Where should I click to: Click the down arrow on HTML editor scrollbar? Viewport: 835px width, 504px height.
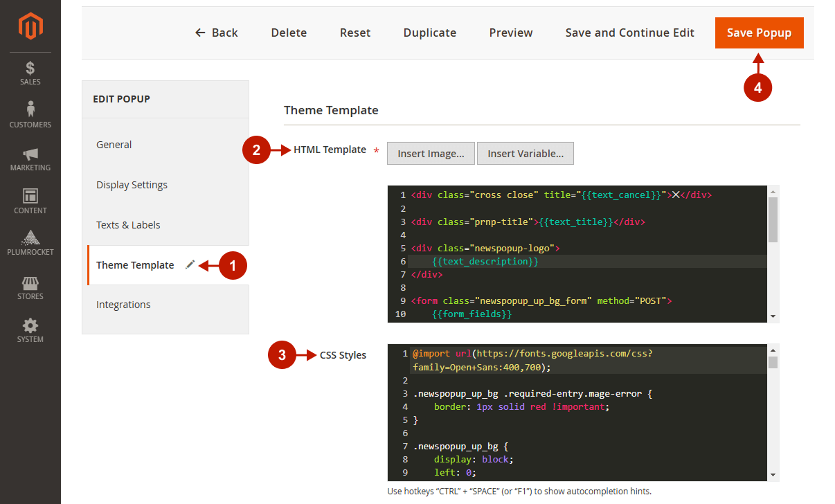(773, 315)
